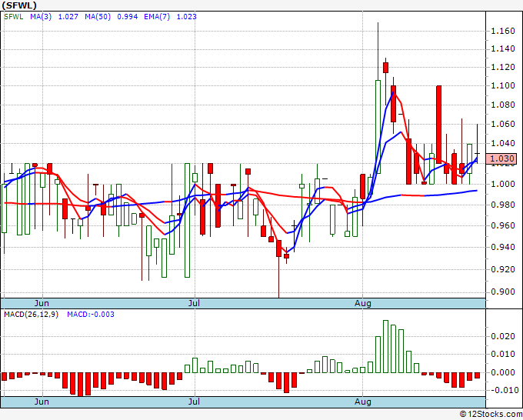Click the tall red candlestick topping at 1.100
Viewport: 523px width, 420px height.
tap(439, 125)
